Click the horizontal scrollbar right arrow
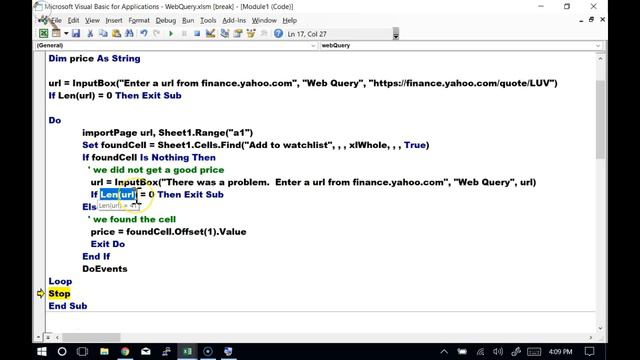The image size is (640, 360). pos(591,338)
